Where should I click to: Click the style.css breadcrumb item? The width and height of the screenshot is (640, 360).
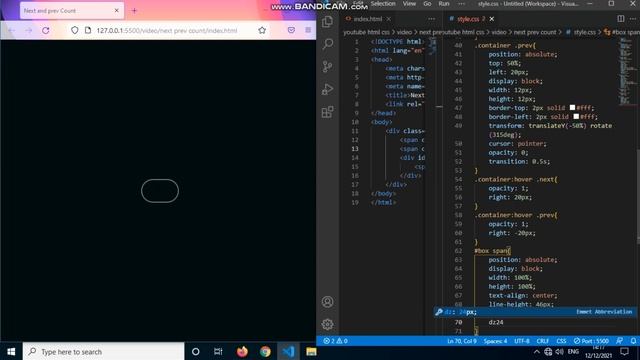[584, 32]
